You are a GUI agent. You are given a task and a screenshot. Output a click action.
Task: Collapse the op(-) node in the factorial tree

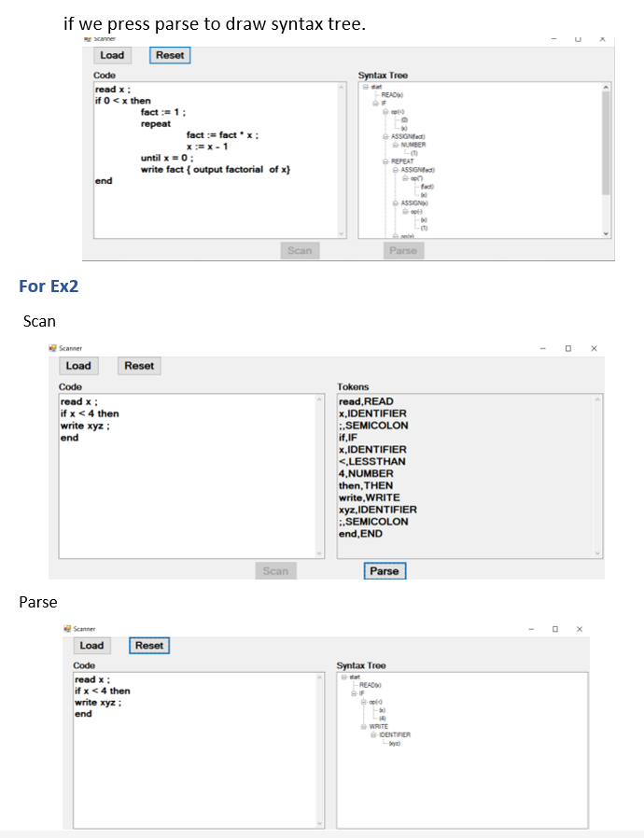[x=405, y=212]
